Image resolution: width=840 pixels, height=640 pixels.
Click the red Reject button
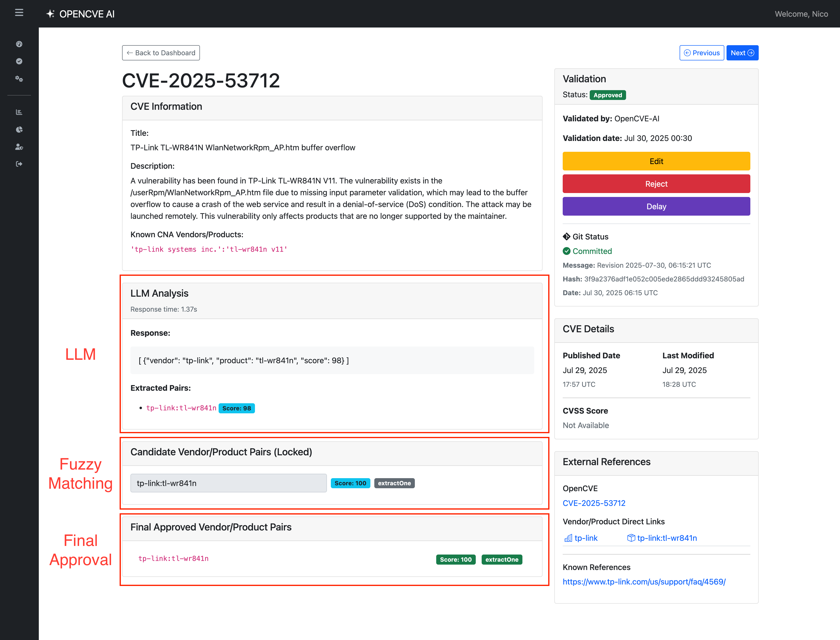pyautogui.click(x=656, y=184)
